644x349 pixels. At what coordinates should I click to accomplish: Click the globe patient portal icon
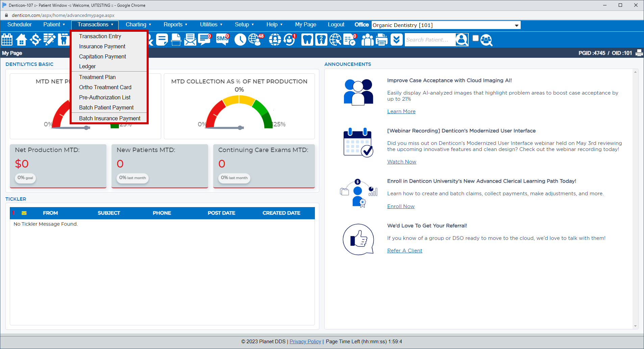(275, 40)
